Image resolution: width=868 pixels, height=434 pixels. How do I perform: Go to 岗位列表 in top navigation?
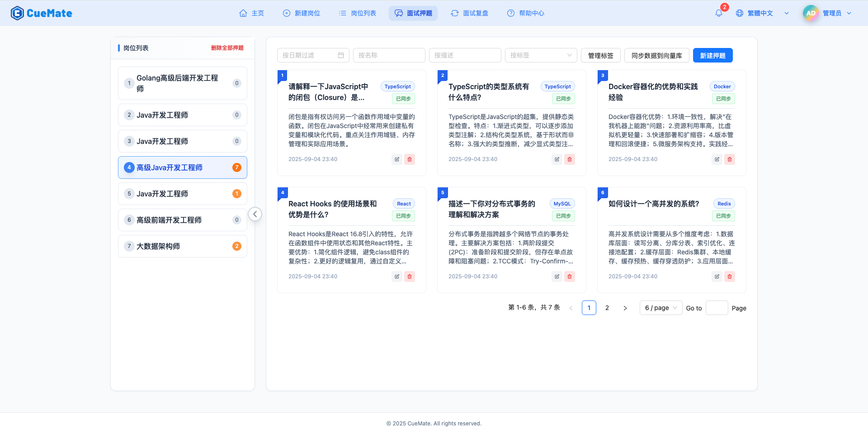click(x=358, y=13)
